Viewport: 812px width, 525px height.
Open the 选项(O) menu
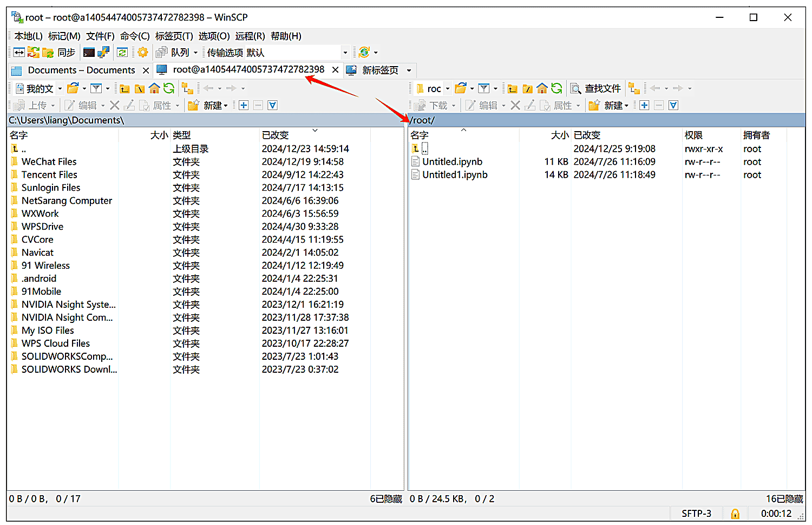point(214,36)
